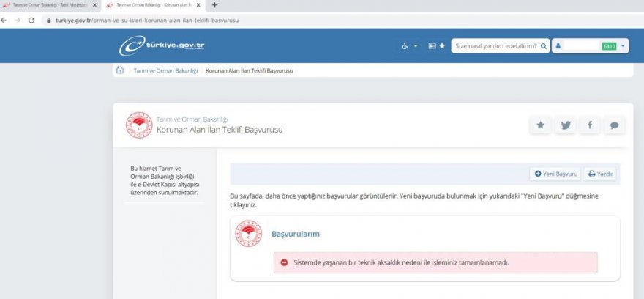Go to home via breadcrumb house icon
This screenshot has width=644, height=299.
coord(120,71)
